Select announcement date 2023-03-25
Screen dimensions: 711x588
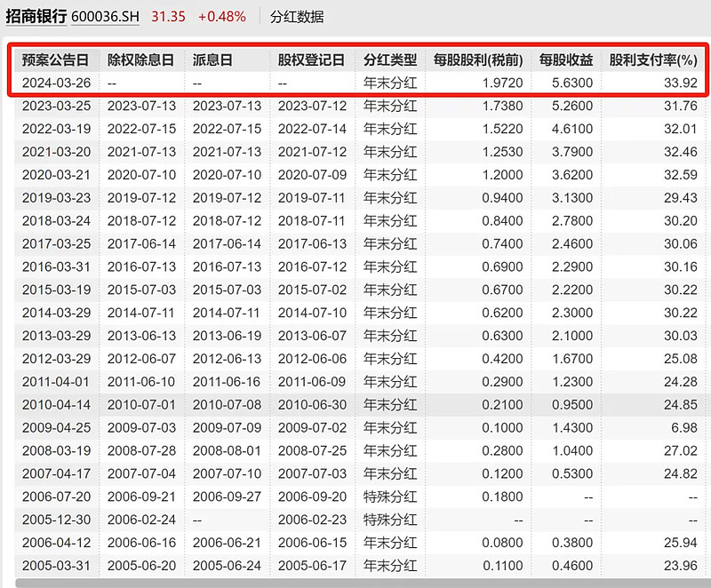pos(56,106)
